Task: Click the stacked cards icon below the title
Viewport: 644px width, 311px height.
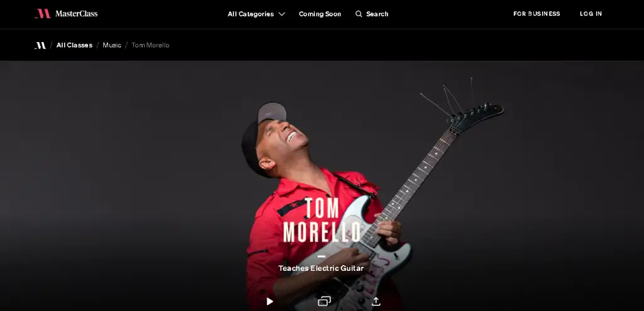Action: (x=324, y=302)
